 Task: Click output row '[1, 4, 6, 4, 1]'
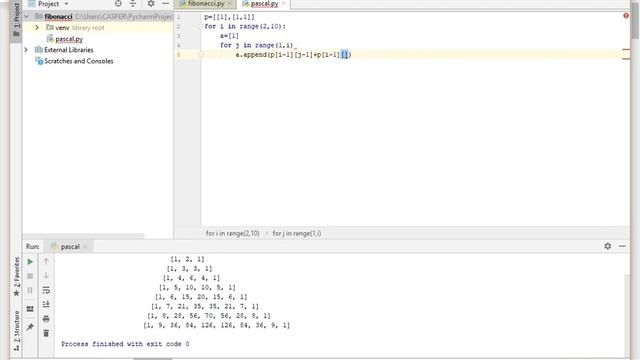pos(191,278)
